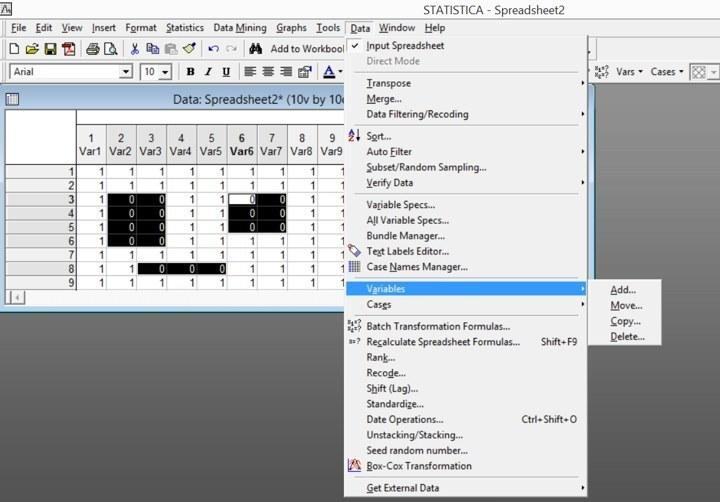Click the Print Preview icon
This screenshot has height=502, width=720.
(111, 49)
